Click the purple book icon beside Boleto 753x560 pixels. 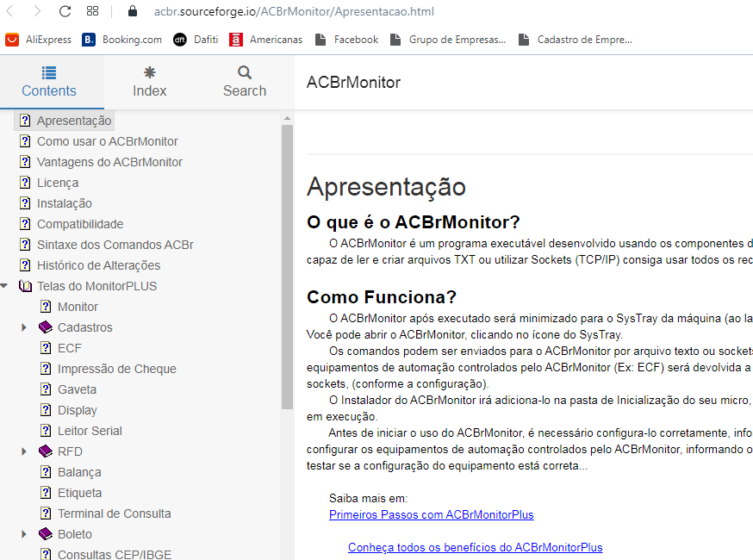[x=46, y=534]
